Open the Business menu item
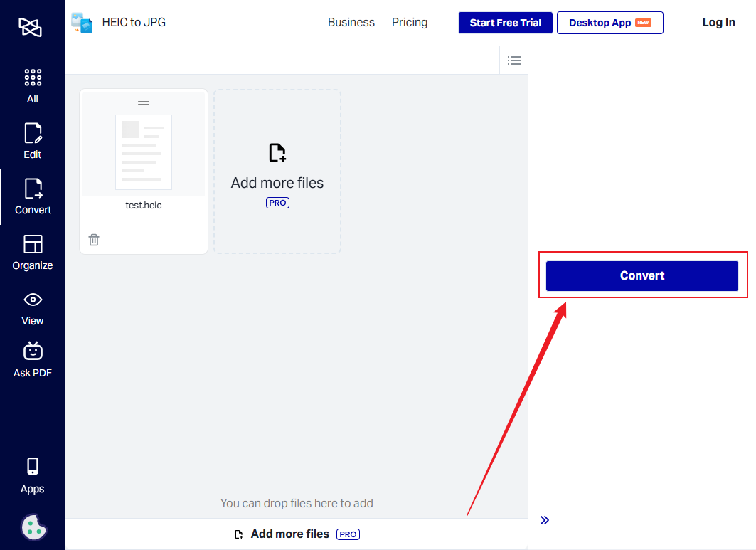The height and width of the screenshot is (550, 756). pyautogui.click(x=351, y=23)
